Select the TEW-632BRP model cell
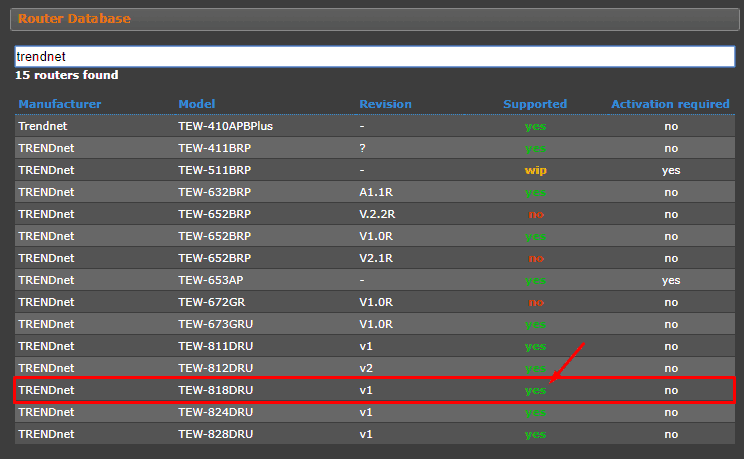The height and width of the screenshot is (459, 744). pos(214,192)
